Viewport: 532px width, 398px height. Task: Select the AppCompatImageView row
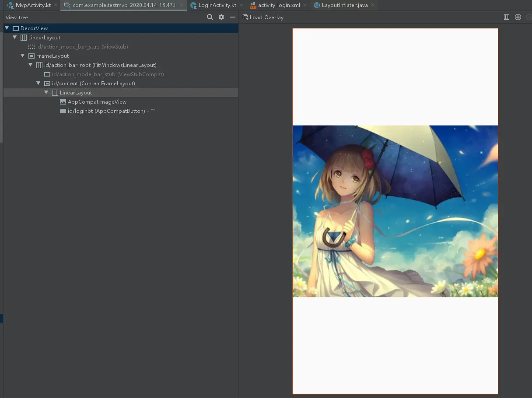121,101
